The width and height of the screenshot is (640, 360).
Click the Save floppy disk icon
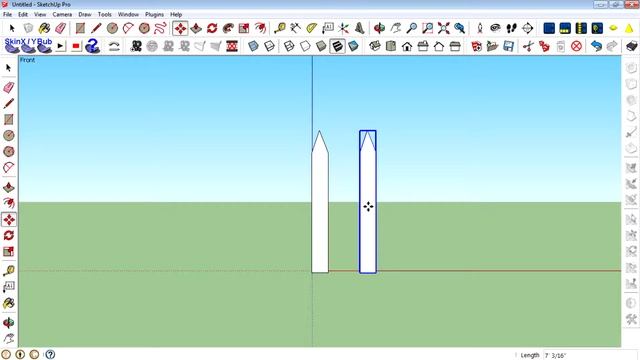[x=508, y=46]
